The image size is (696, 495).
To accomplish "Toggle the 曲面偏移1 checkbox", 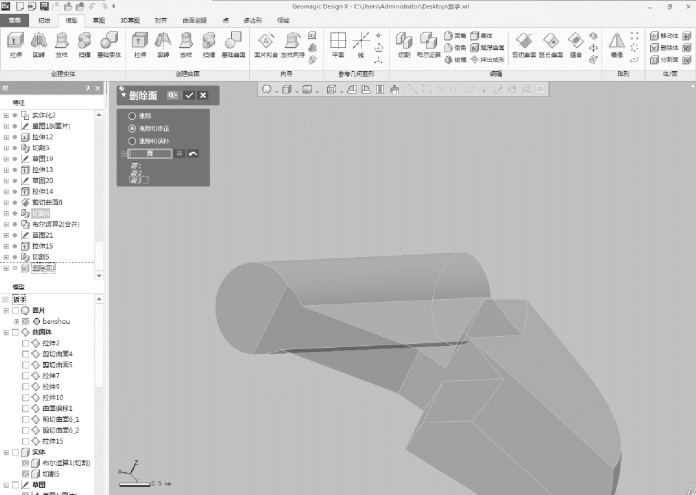I will (25, 408).
